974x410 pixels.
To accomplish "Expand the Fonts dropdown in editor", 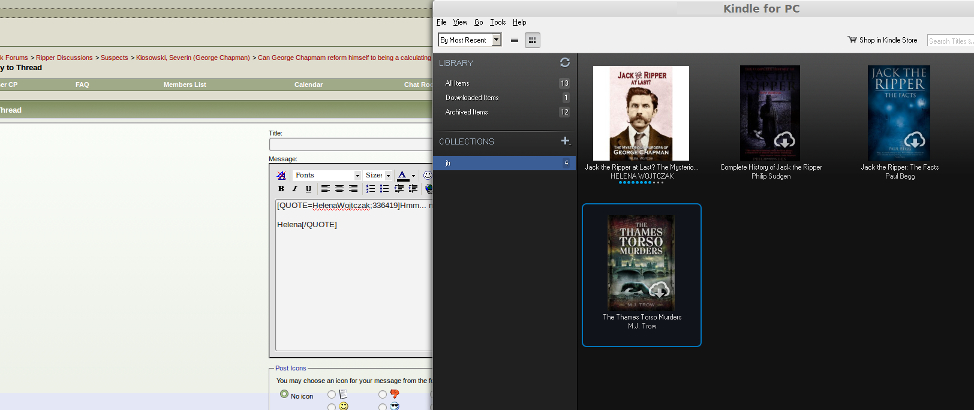I will (326, 175).
